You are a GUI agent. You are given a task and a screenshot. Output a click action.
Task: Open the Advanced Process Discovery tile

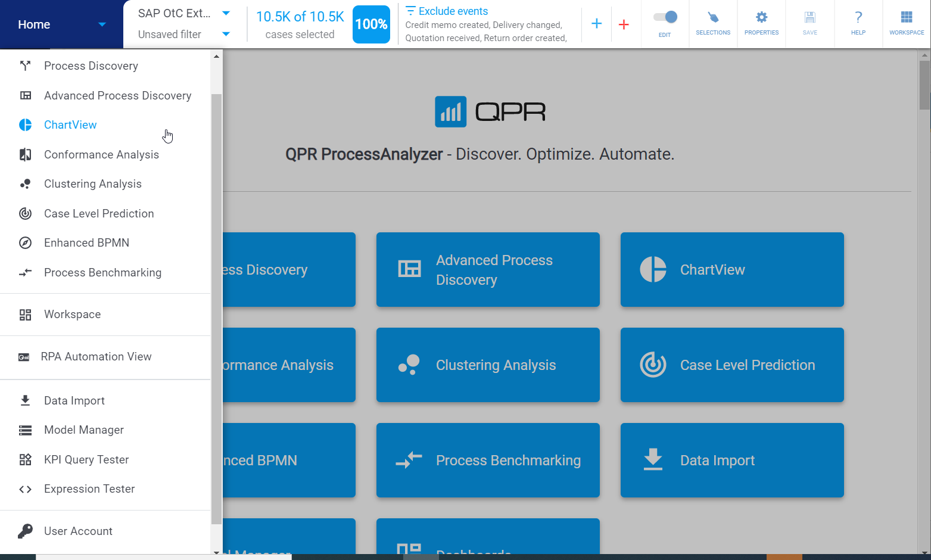[488, 270]
